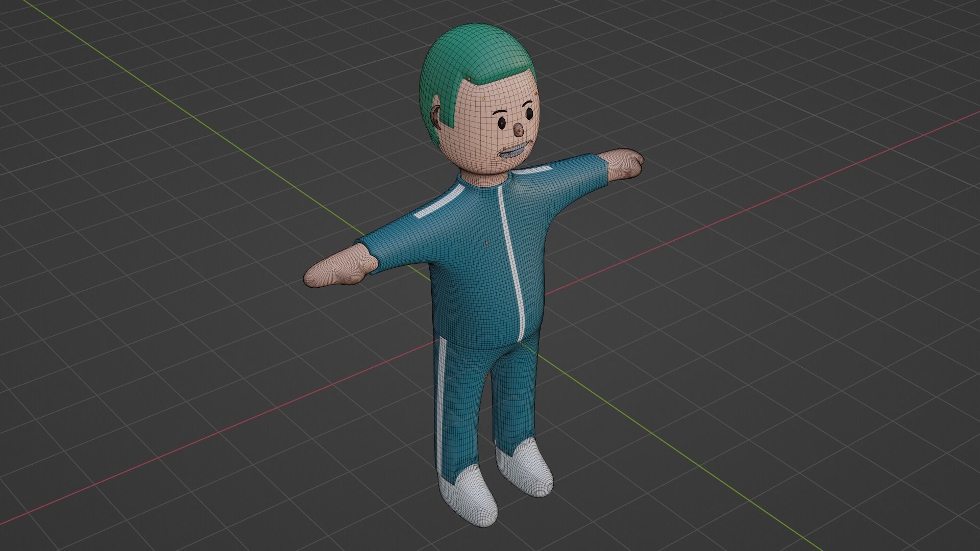Select the white shoe nearest the viewer
The width and height of the screenshot is (980, 551).
click(x=469, y=495)
